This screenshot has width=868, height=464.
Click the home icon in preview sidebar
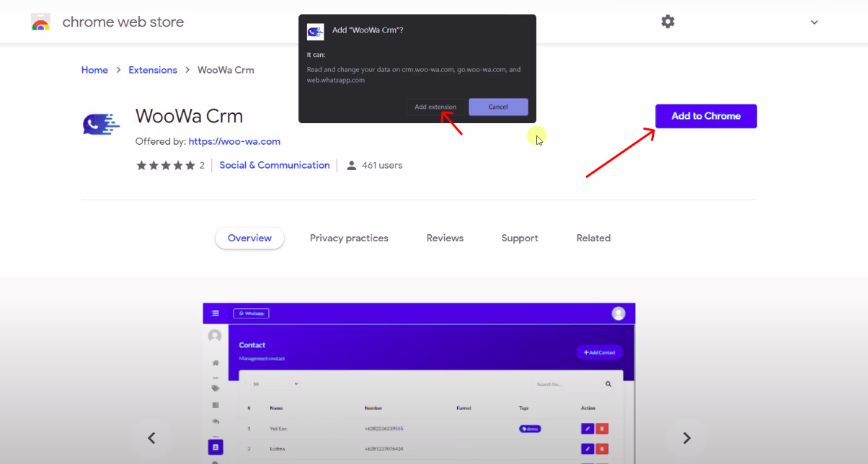click(x=215, y=363)
